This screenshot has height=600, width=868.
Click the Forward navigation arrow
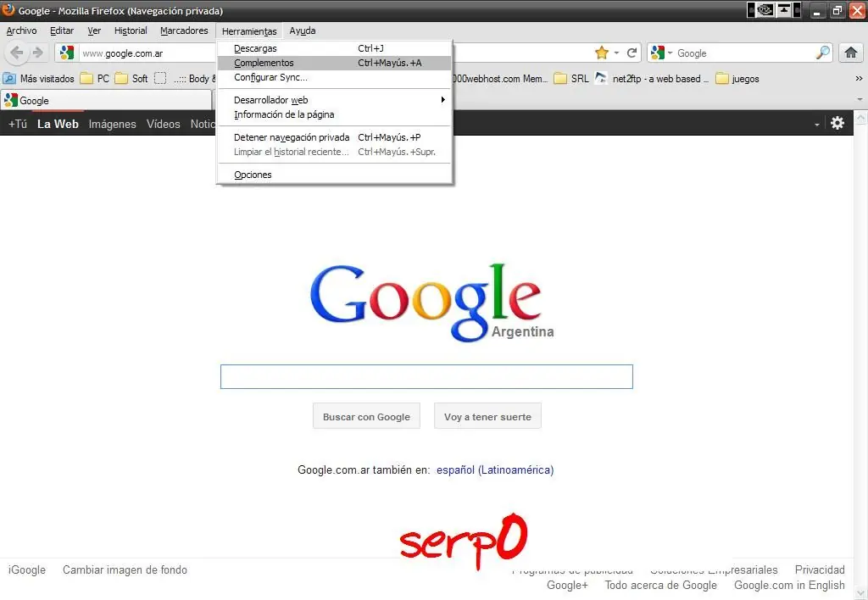(37, 53)
